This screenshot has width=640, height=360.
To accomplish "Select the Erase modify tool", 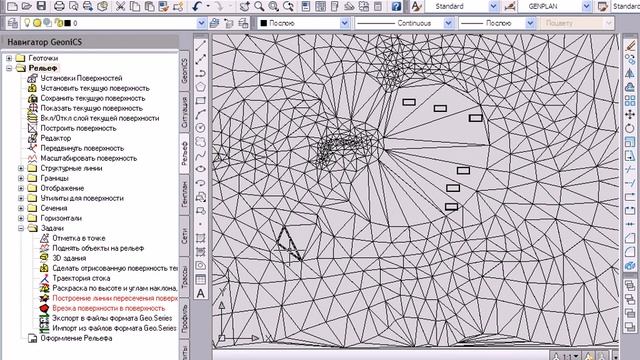I will pos(630,46).
